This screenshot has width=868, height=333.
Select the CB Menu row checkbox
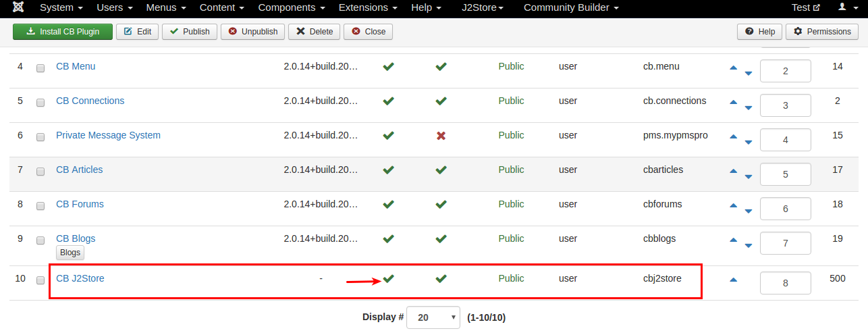(40, 68)
